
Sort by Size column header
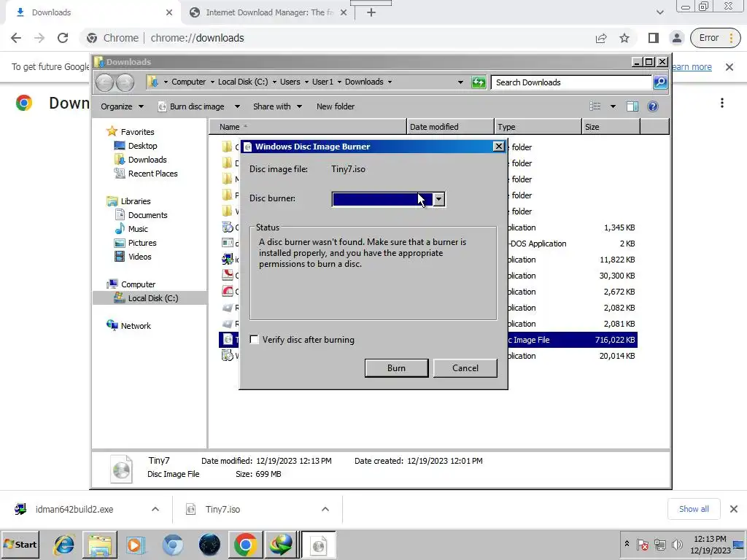pyautogui.click(x=611, y=127)
